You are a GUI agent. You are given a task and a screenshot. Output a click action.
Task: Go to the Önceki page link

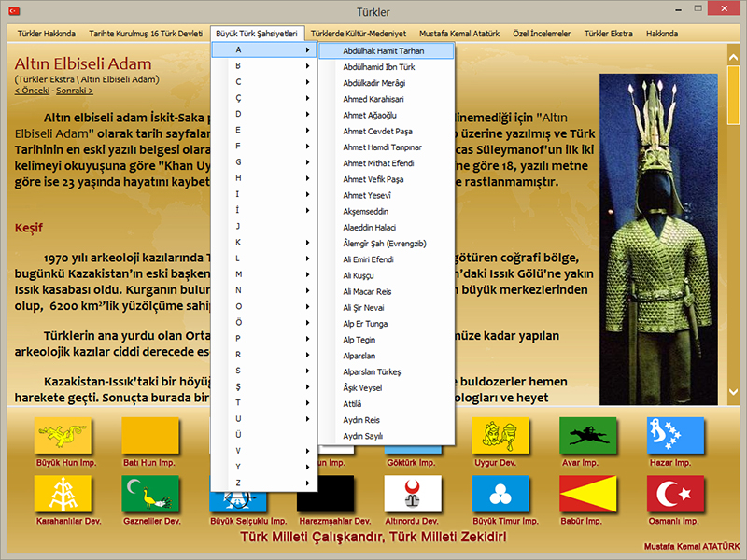tap(32, 91)
